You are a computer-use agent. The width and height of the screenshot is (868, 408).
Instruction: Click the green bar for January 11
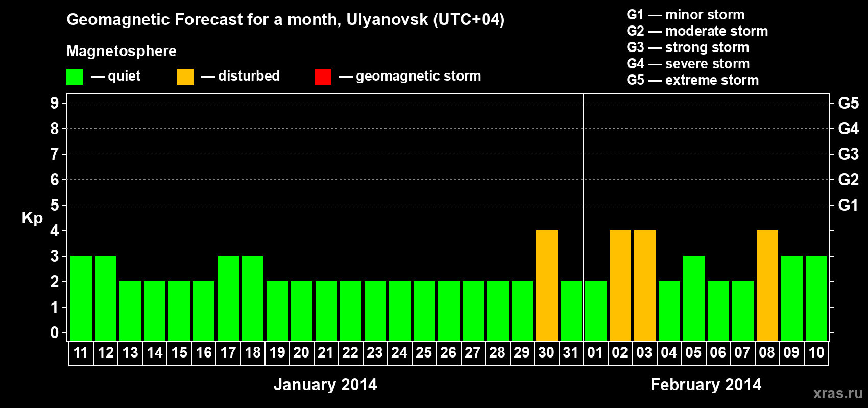coord(81,298)
